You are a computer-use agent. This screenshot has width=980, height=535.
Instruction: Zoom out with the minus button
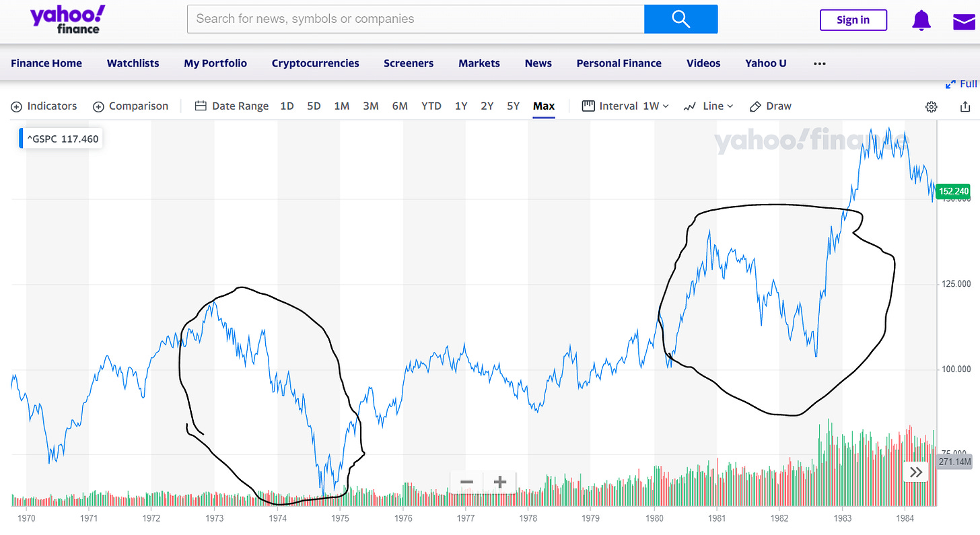pyautogui.click(x=467, y=483)
